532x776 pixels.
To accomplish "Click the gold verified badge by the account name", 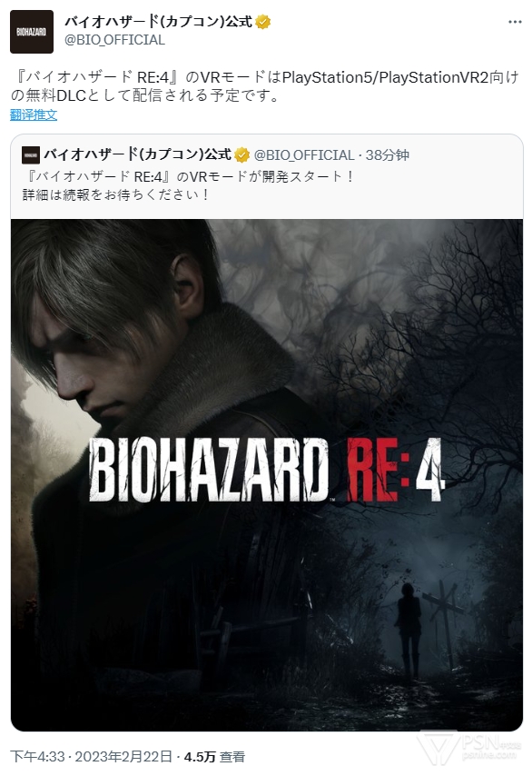I will point(263,22).
